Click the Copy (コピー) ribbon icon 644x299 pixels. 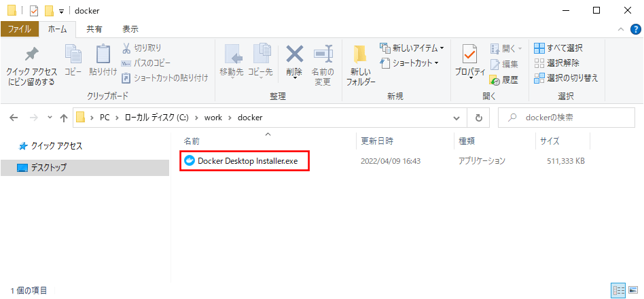coord(73,60)
